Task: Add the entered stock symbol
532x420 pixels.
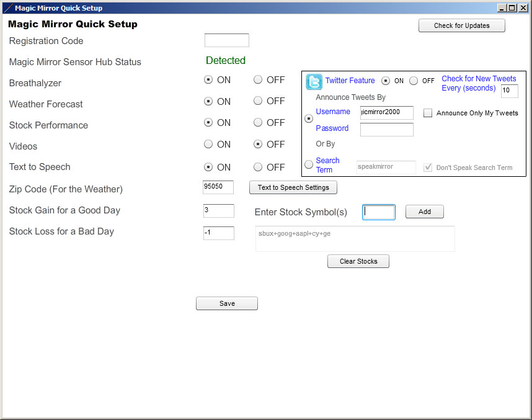Action: pos(425,212)
